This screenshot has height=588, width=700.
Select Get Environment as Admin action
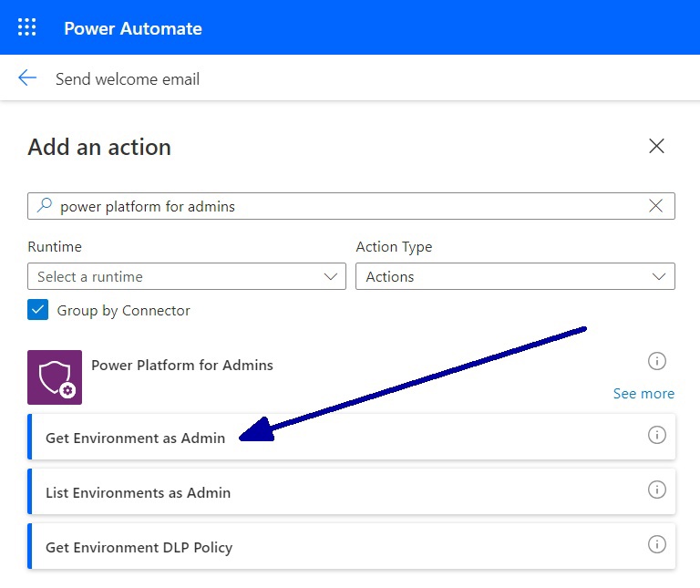click(351, 437)
